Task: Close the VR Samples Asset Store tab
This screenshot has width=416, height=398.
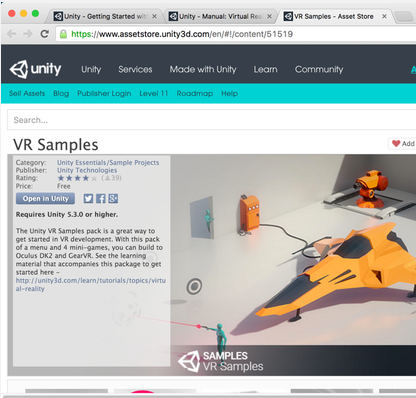Action: point(384,16)
